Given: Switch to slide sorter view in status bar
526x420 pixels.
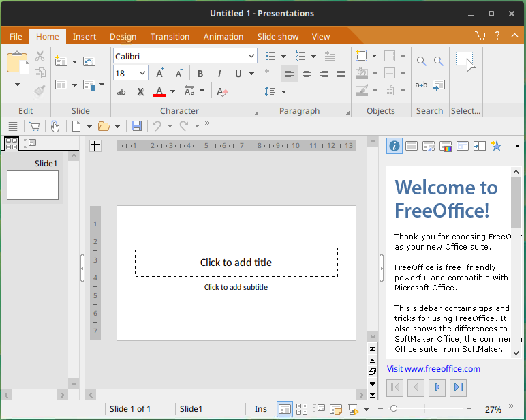Looking at the screenshot, I should point(302,409).
